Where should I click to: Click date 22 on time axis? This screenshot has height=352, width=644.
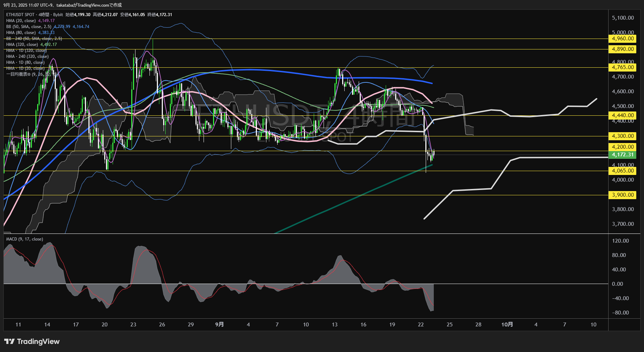coord(421,325)
